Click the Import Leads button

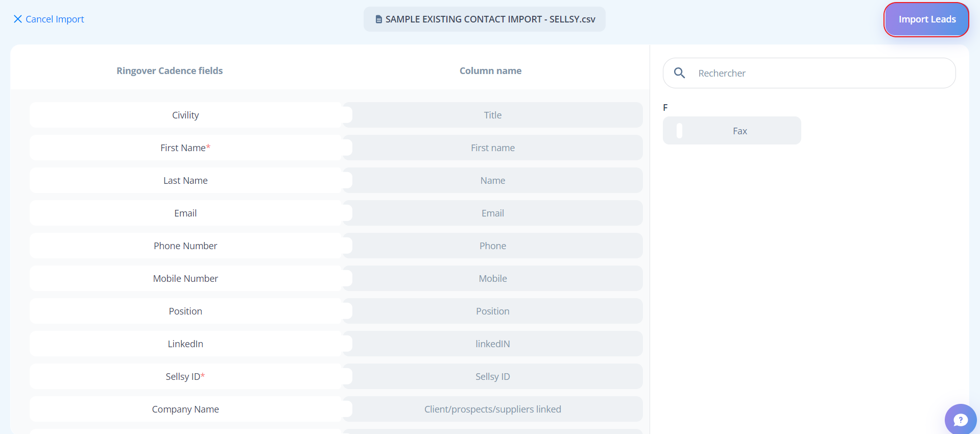926,19
